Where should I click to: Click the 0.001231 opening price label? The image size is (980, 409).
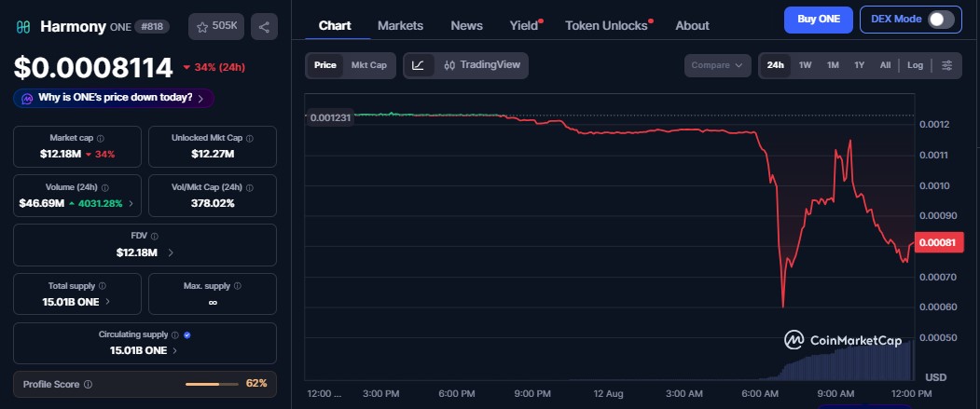click(x=332, y=116)
